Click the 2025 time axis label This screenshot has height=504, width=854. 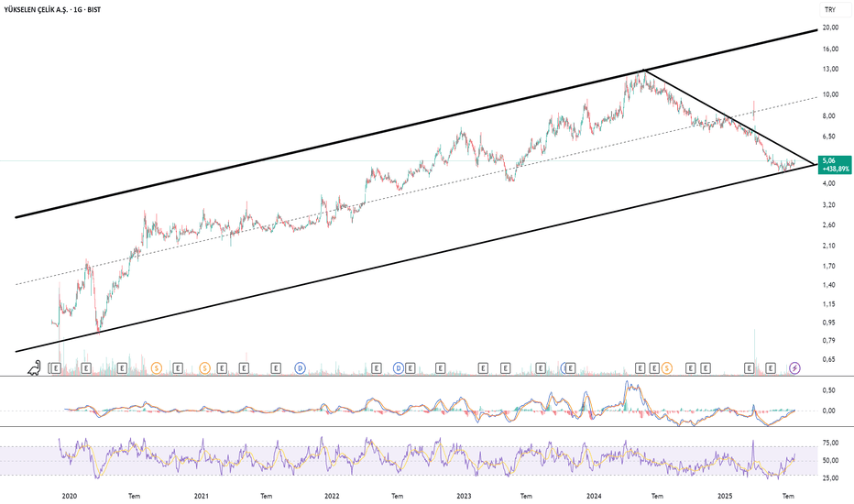[725, 497]
